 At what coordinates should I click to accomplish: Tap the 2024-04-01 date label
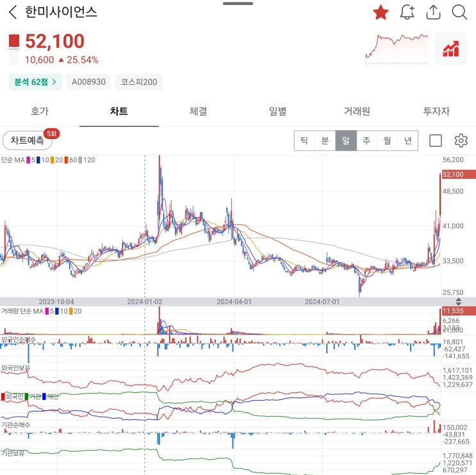coord(234,301)
